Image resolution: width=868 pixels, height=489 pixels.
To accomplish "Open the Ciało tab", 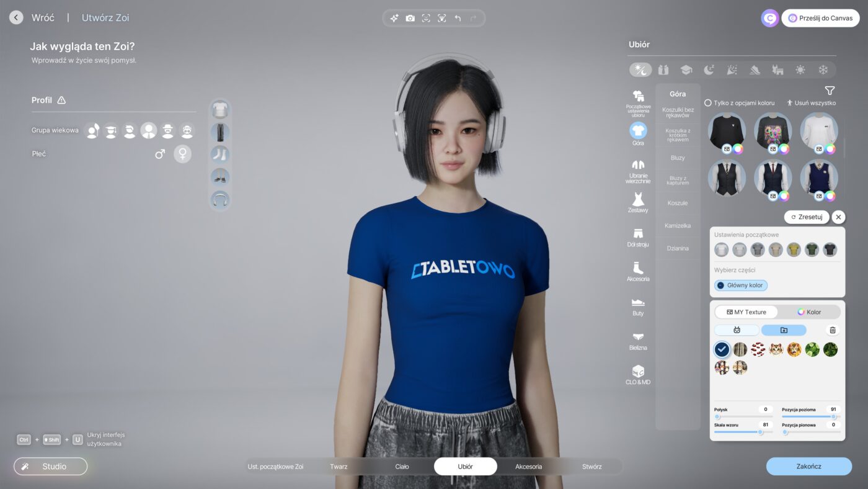I will [402, 467].
